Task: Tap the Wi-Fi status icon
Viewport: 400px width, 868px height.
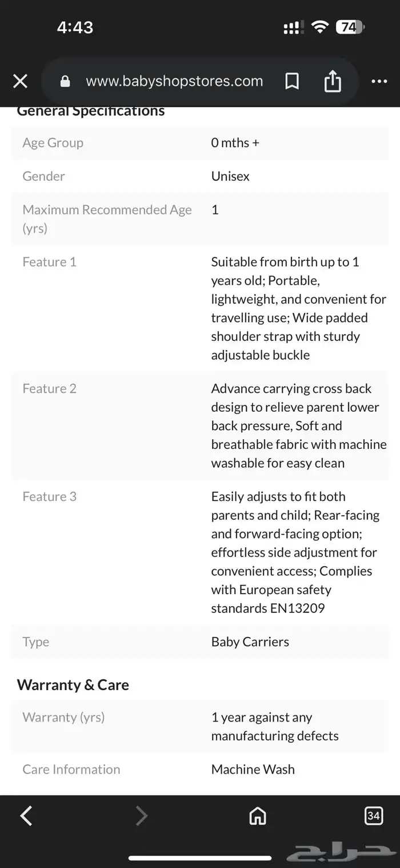Action: 320,27
